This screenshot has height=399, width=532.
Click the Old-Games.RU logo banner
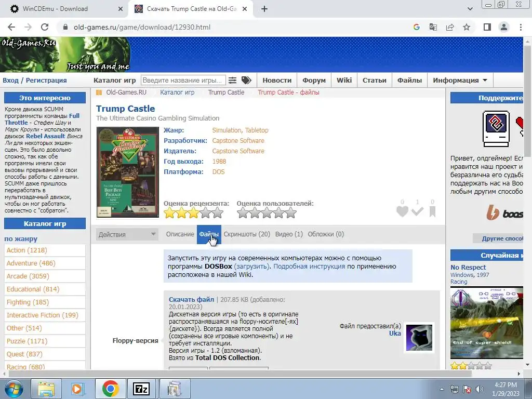[x=65, y=54]
